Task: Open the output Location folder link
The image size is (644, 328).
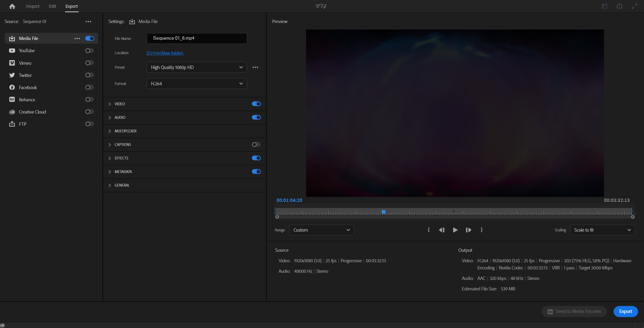Action: click(165, 53)
